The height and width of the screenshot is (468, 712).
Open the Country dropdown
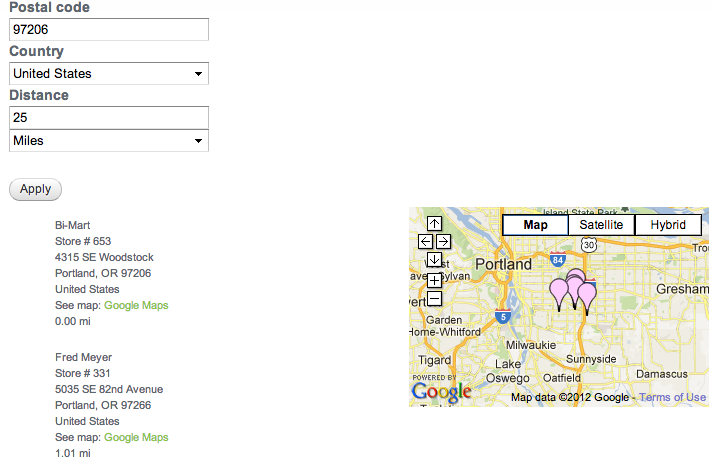(x=108, y=74)
